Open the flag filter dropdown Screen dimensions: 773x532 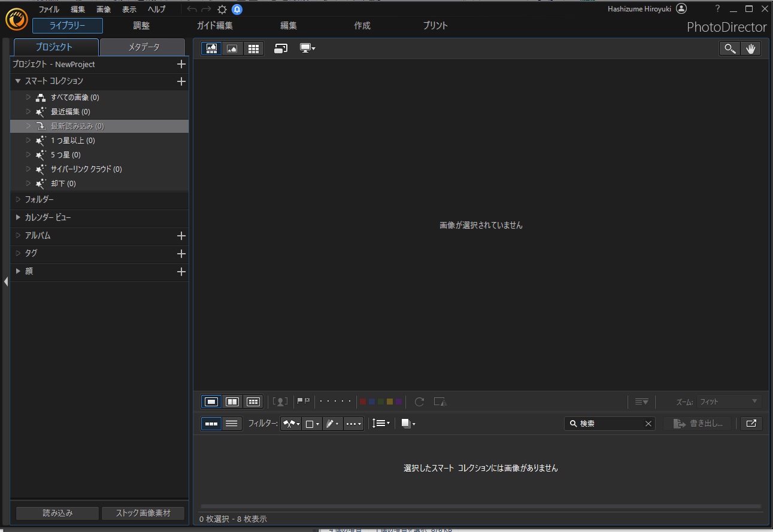292,424
